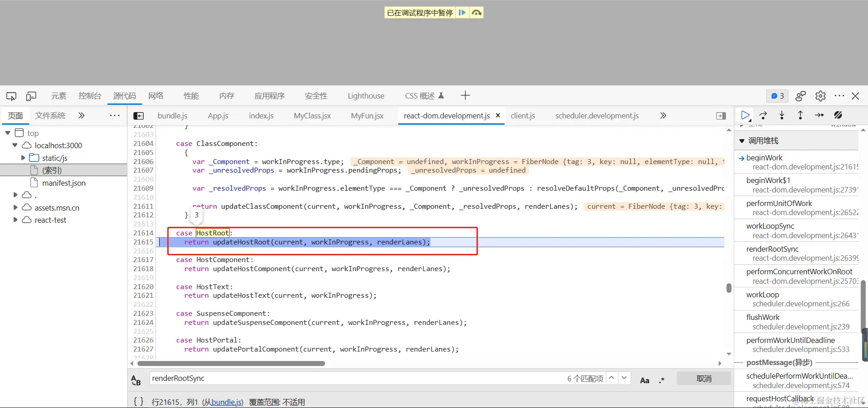The height and width of the screenshot is (408, 868).
Task: Open the 元素 tab
Action: (59, 96)
